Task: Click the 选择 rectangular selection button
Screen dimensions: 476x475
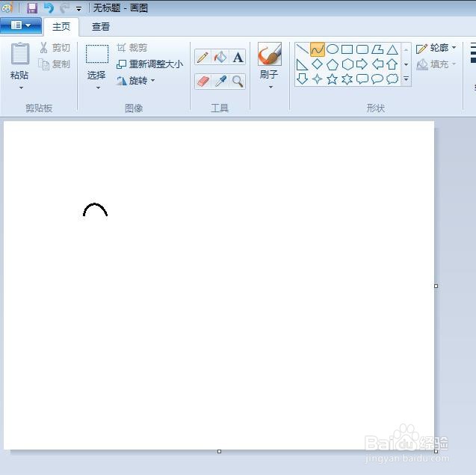Action: point(97,61)
